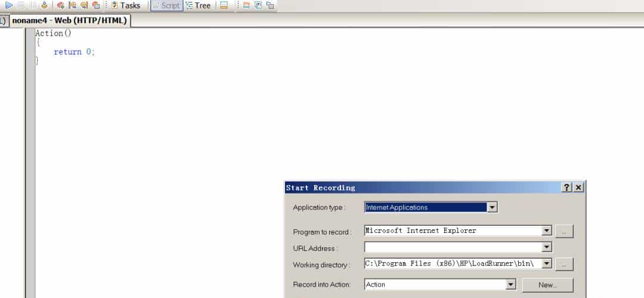Switch to Tree view
This screenshot has width=644, height=298.
[198, 5]
